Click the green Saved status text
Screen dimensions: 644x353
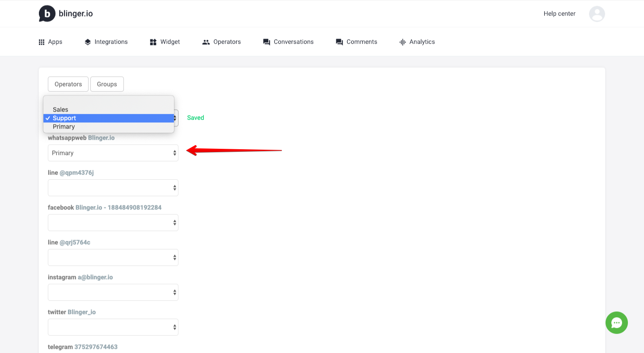(x=195, y=118)
